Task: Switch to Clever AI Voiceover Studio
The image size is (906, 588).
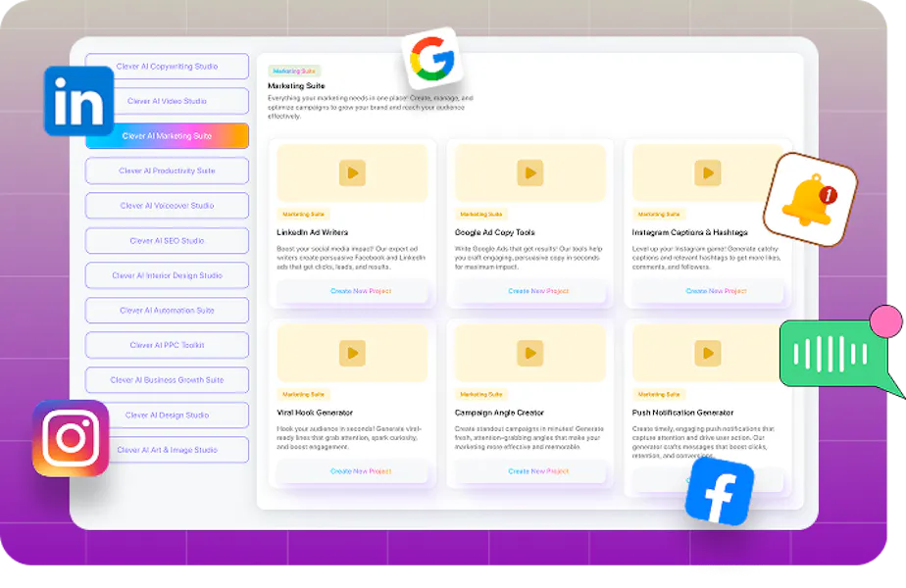Action: pyautogui.click(x=167, y=206)
